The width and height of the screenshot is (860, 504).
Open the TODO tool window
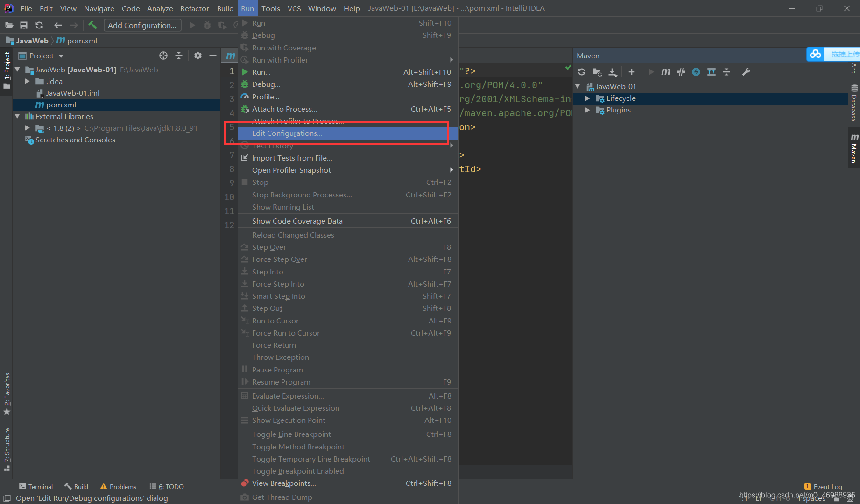(167, 486)
